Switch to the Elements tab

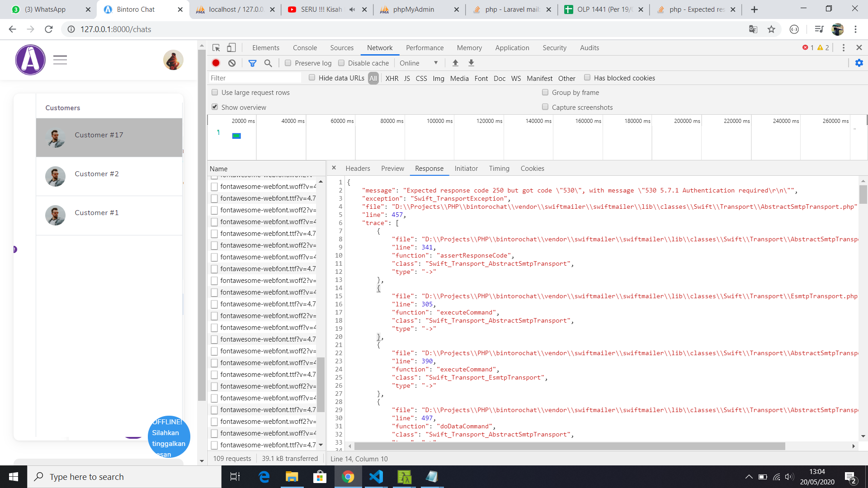tap(266, 48)
